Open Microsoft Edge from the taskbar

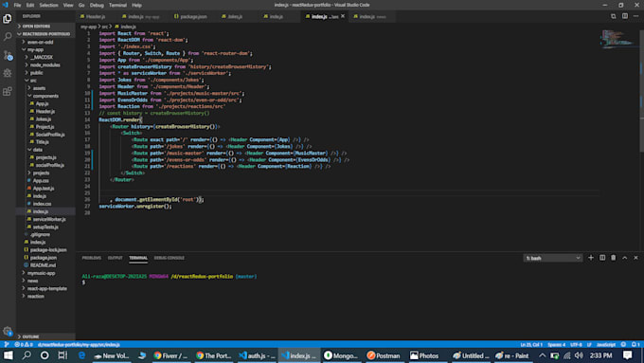tap(81, 355)
